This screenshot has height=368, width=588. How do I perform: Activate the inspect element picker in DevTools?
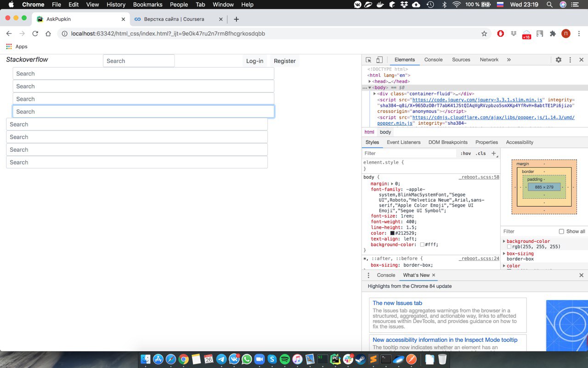click(x=368, y=60)
